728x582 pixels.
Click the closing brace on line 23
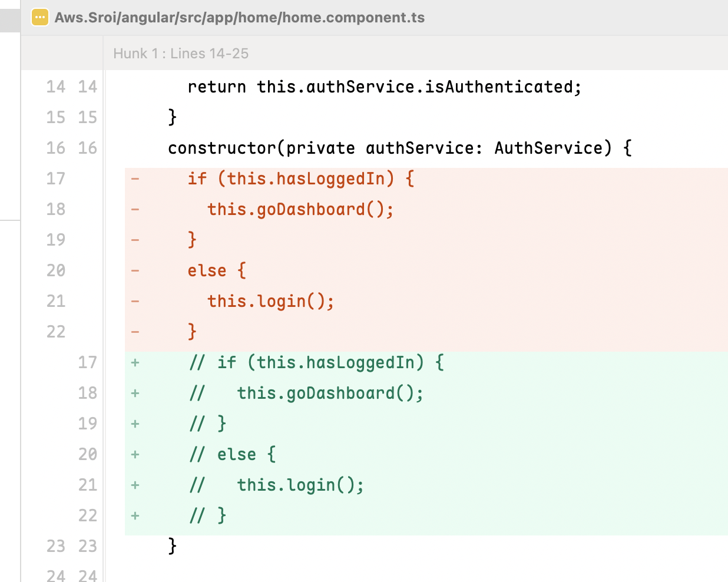coord(172,546)
